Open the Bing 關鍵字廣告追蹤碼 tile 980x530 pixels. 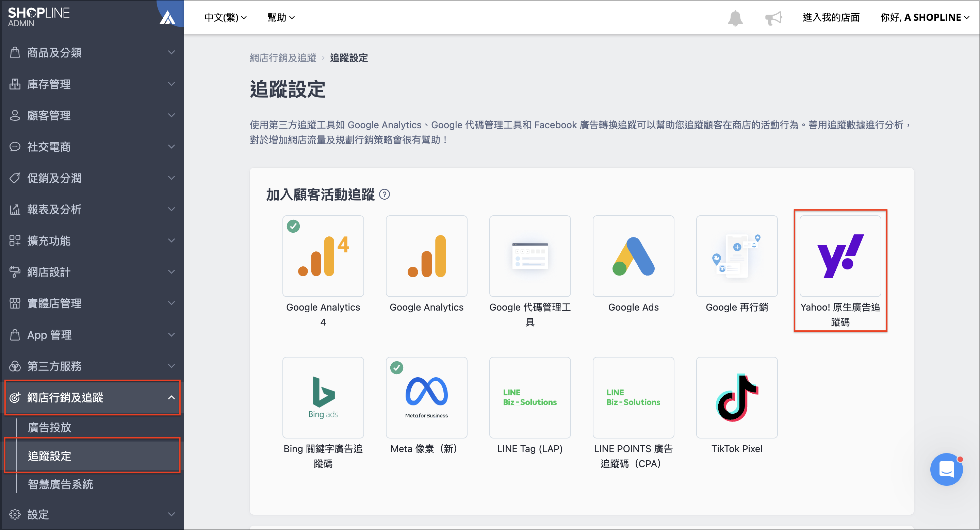[323, 397]
